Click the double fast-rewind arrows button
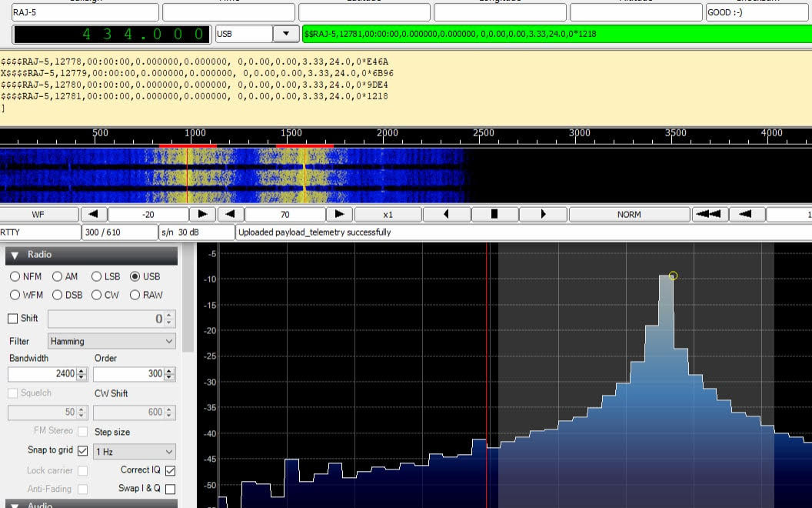 coord(710,214)
